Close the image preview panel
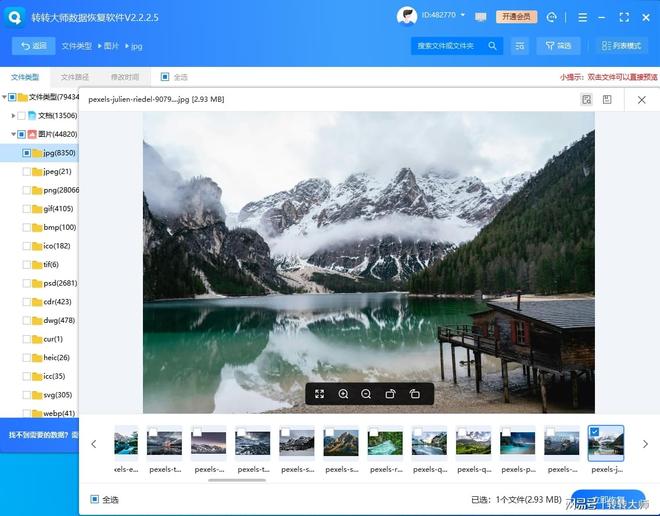Viewport: 660px width, 516px height. 641,100
